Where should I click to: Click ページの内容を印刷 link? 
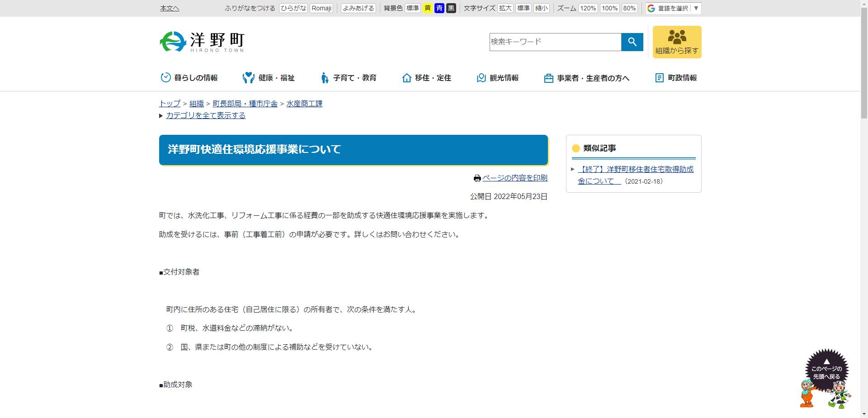tap(515, 178)
